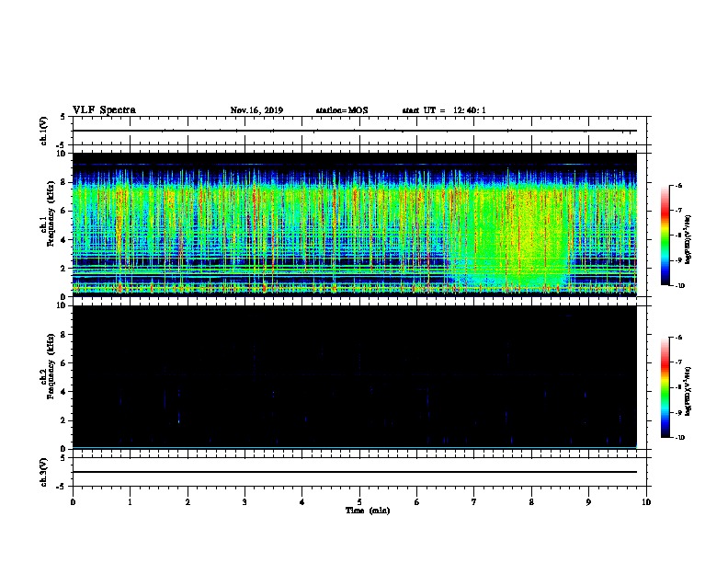Click the "station=MOS" header label
728x563 pixels.
(342, 110)
